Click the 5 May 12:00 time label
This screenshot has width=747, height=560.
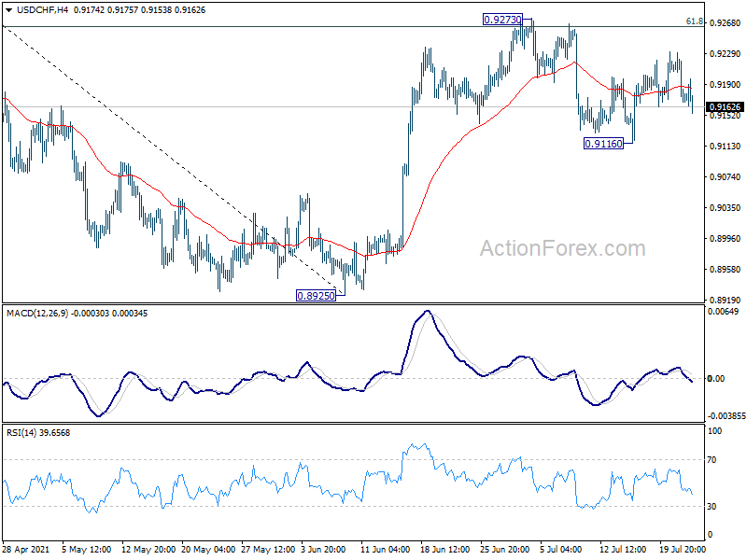[86, 550]
